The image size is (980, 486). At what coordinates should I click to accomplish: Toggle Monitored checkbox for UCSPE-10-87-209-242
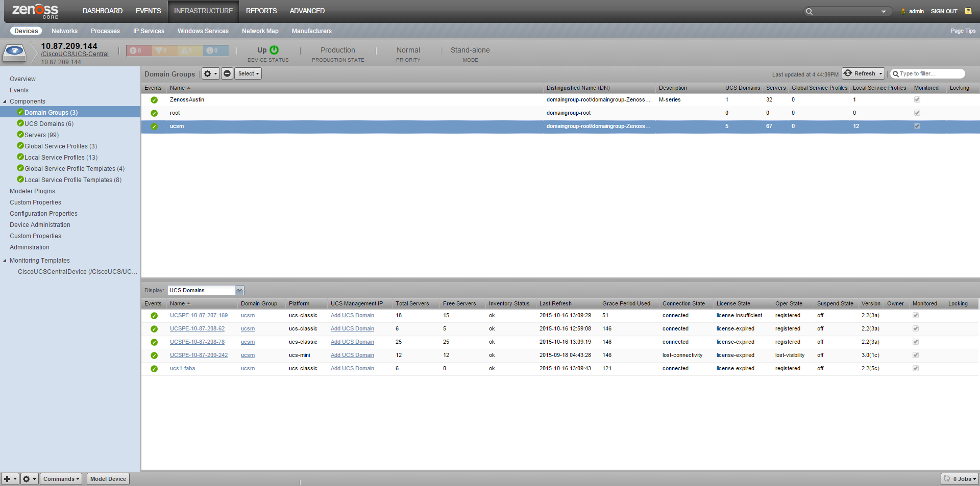(916, 355)
